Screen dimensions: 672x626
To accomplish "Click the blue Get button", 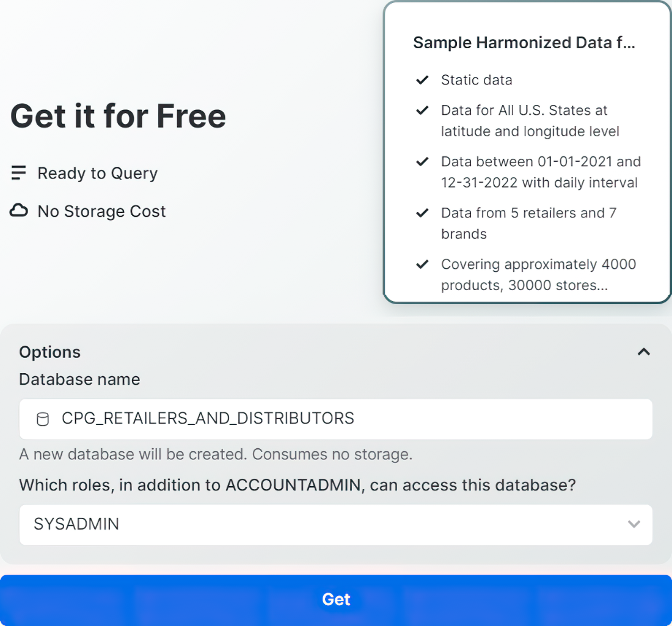I will tap(336, 600).
